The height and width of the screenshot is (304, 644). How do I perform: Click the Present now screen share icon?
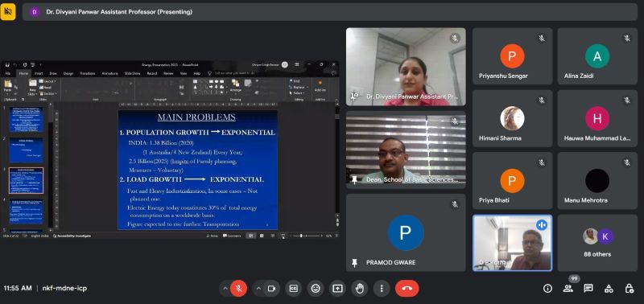[x=337, y=289]
